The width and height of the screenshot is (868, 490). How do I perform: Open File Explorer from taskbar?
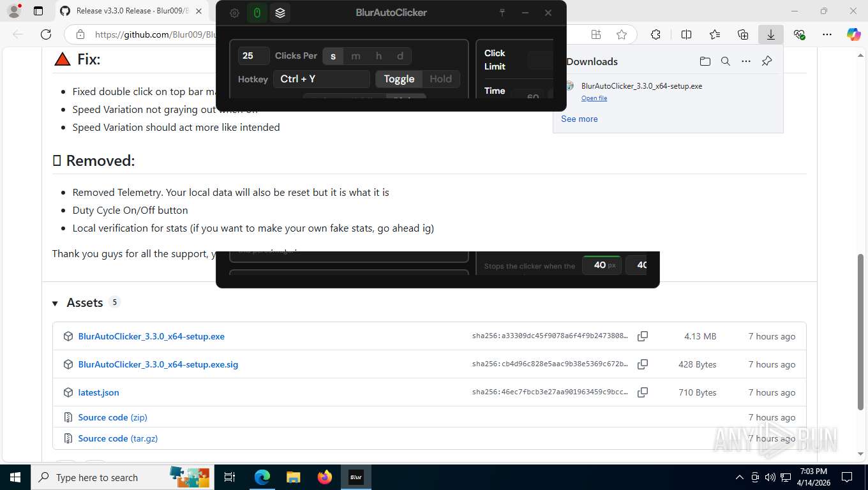[x=293, y=477]
